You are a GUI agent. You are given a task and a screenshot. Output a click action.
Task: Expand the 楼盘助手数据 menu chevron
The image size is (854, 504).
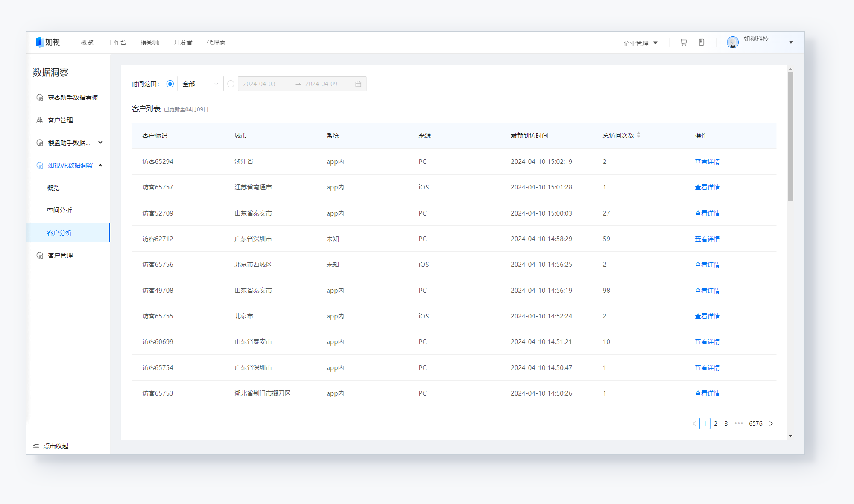pos(101,143)
